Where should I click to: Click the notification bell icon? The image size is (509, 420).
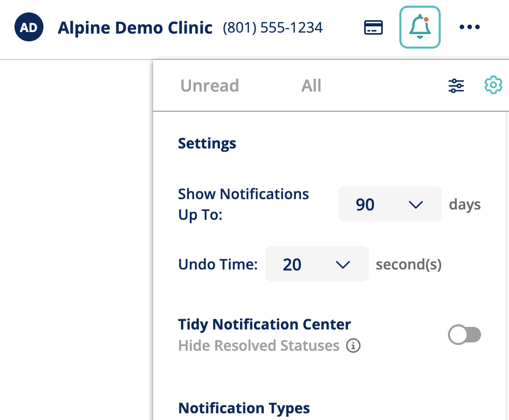pyautogui.click(x=420, y=27)
